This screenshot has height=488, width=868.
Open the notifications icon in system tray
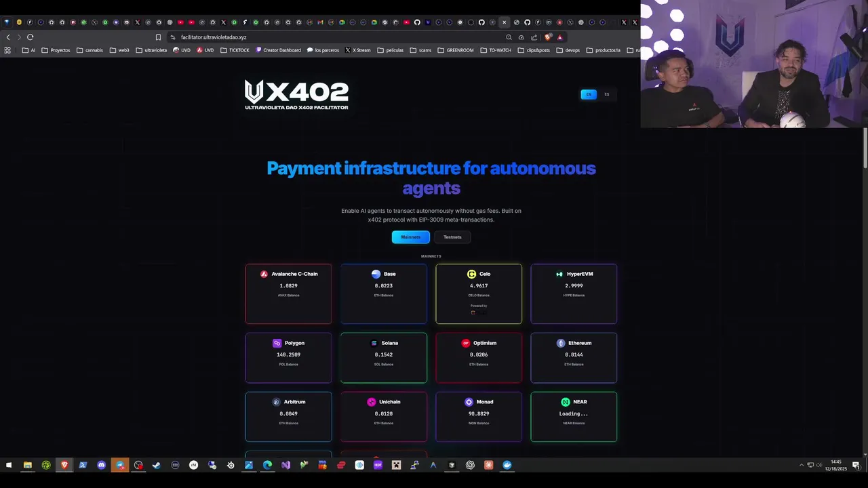pos(856,465)
